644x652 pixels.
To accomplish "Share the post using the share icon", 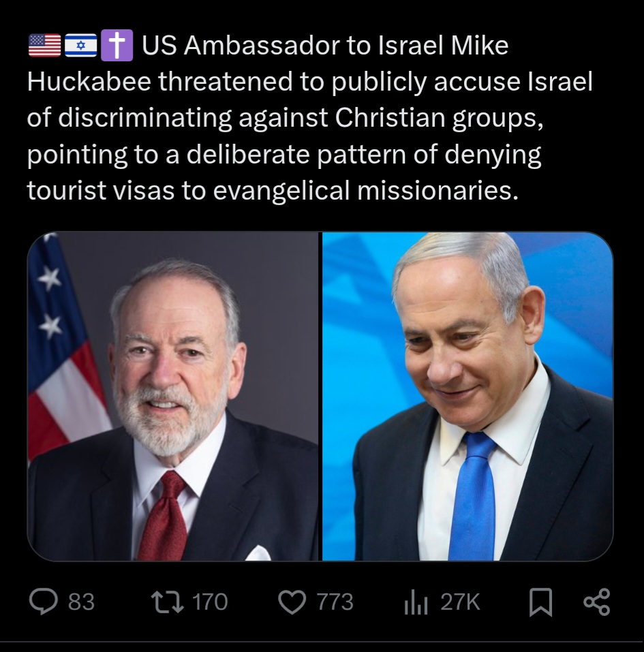I will (596, 602).
